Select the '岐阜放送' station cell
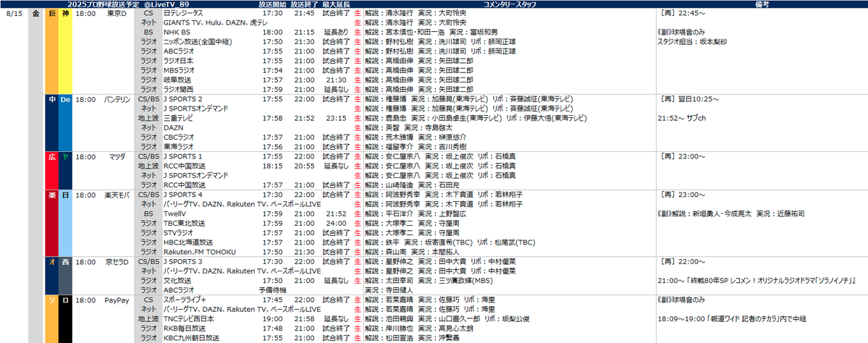 [x=177, y=80]
